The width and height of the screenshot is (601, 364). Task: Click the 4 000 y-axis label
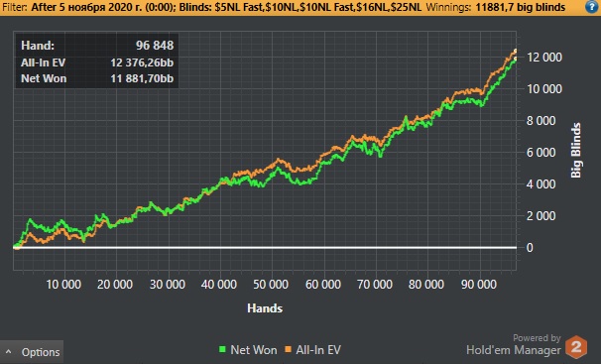541,184
